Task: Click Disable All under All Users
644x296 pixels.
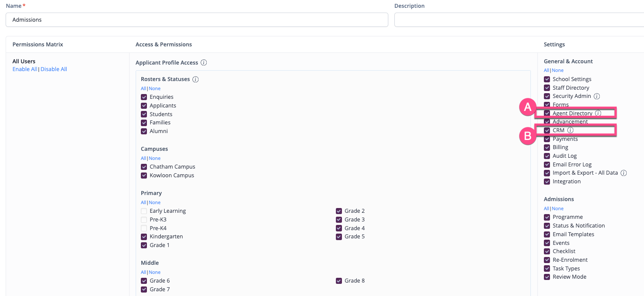Action: click(54, 69)
